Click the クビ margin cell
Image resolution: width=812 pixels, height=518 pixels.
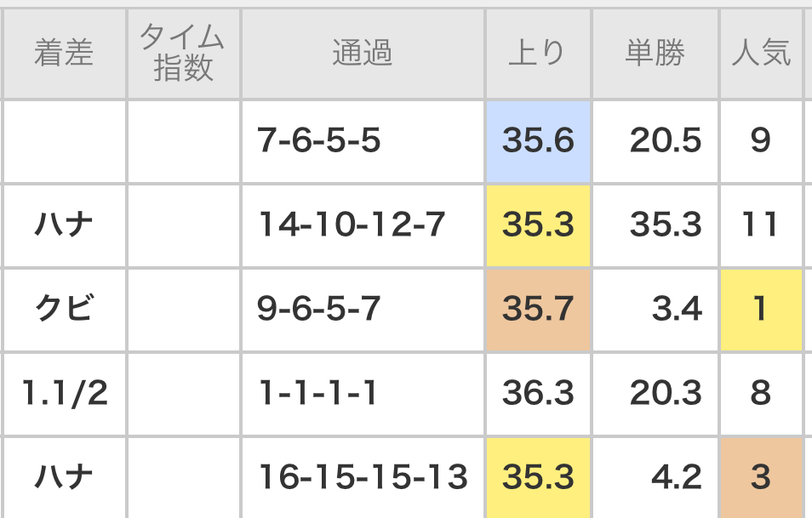pyautogui.click(x=64, y=310)
